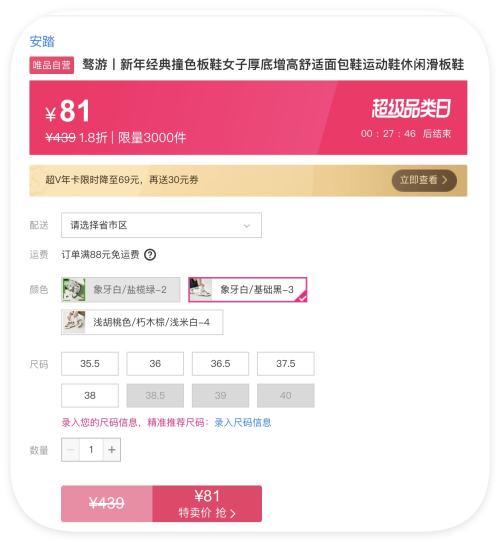The image size is (500, 542).
Task: Pick the 浅胡桃色/朽木棕/浅米白-4 color option
Action: [142, 322]
